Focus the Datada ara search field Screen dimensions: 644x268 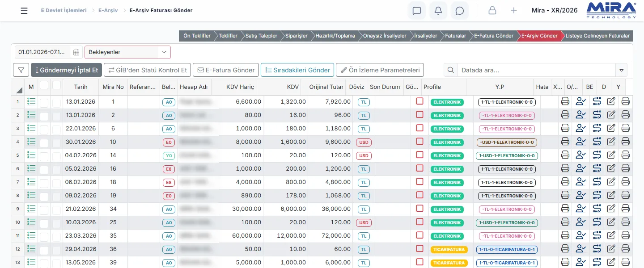(537, 70)
